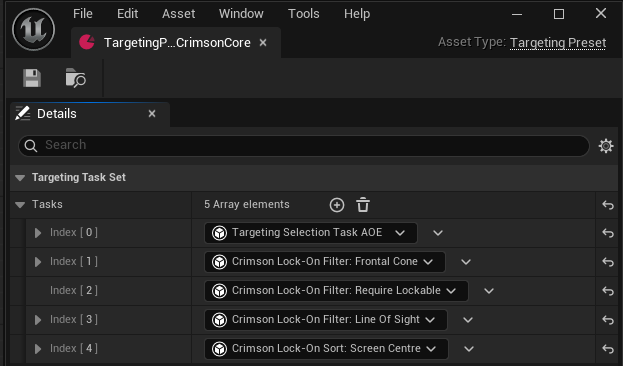
Task: Open Require Lockable filter class dropdown
Action: pos(336,291)
